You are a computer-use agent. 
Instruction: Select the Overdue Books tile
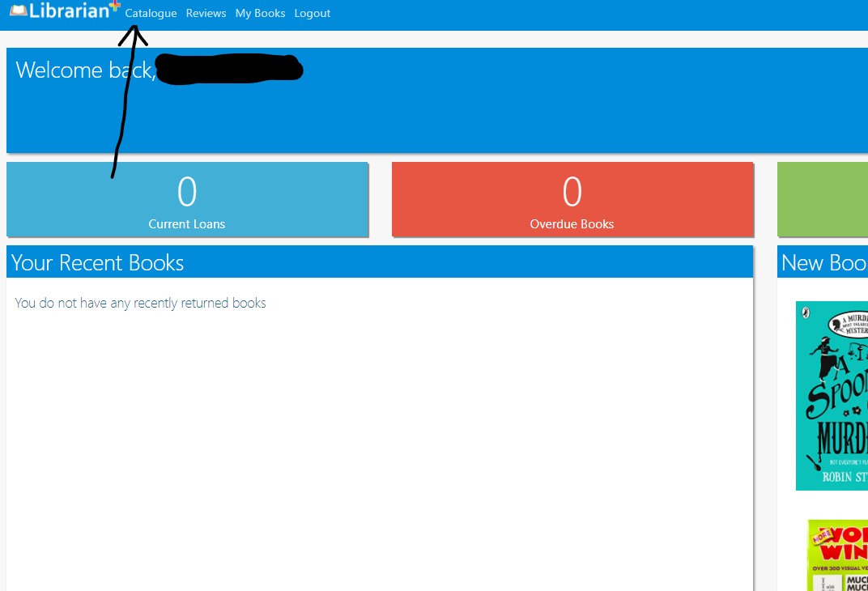coord(572,200)
